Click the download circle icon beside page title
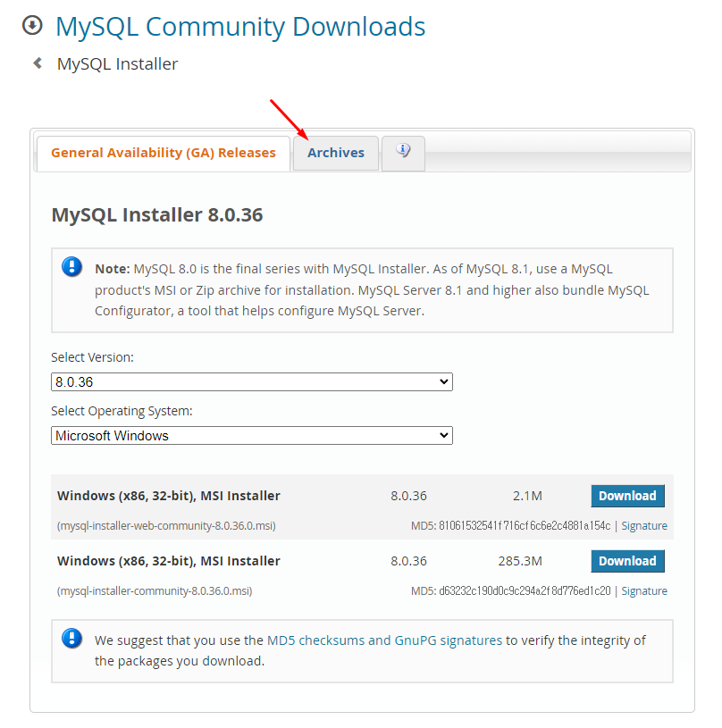Viewport: 722px width, 728px height. [x=32, y=26]
